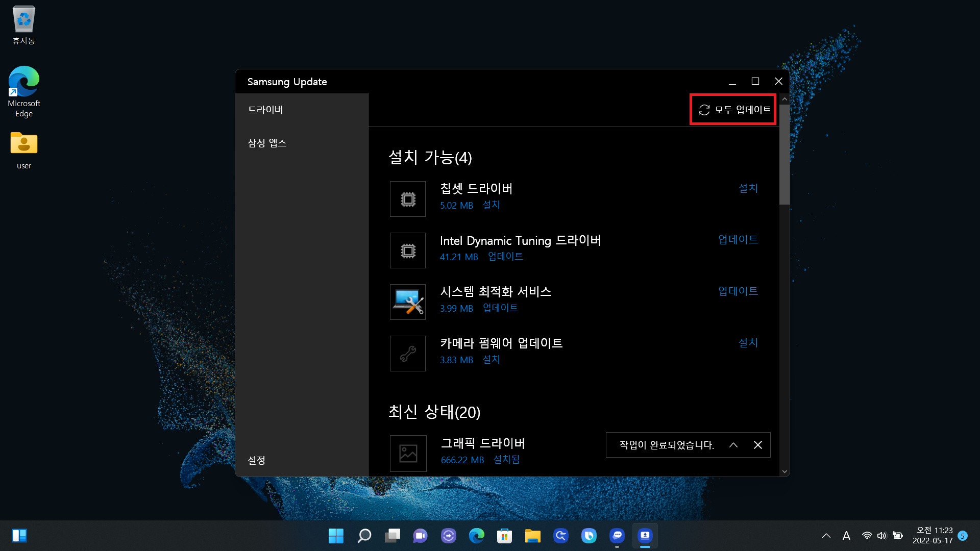Screen dimensions: 980x551
Task: Click system optimization service icon
Action: (x=407, y=302)
